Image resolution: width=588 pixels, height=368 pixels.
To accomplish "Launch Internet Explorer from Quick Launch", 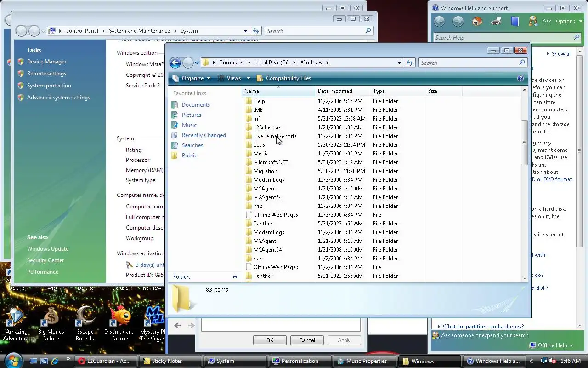I will (55, 361).
